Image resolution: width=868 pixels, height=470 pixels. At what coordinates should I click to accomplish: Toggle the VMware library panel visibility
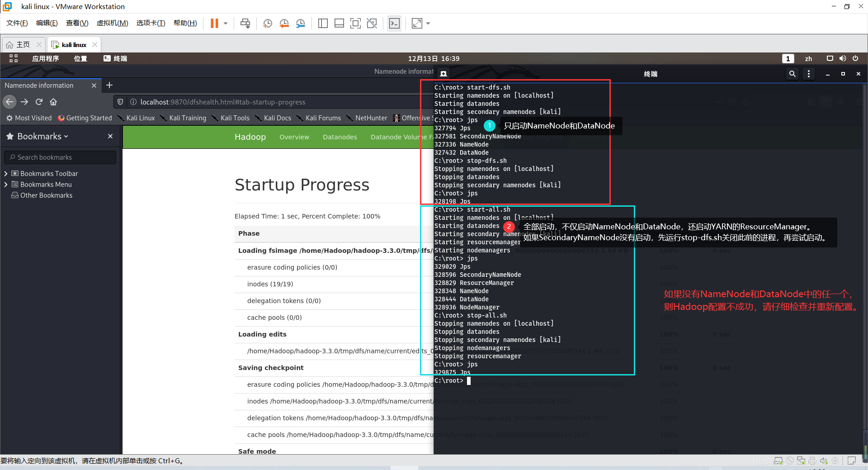pos(323,23)
